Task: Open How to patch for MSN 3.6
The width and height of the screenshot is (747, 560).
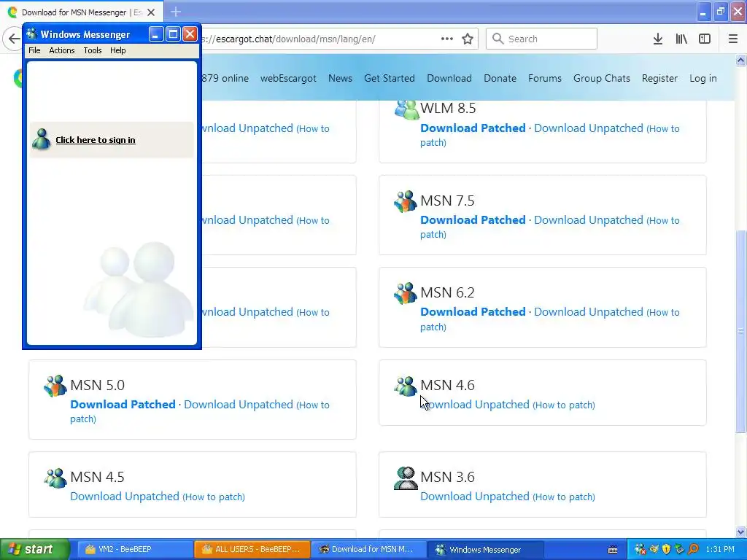Action: (x=564, y=497)
